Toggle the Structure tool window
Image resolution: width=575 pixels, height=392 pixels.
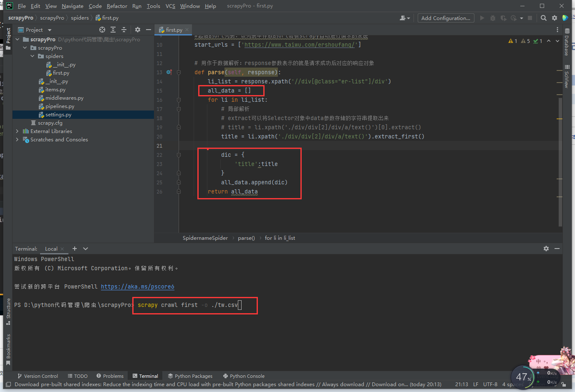pyautogui.click(x=8, y=312)
